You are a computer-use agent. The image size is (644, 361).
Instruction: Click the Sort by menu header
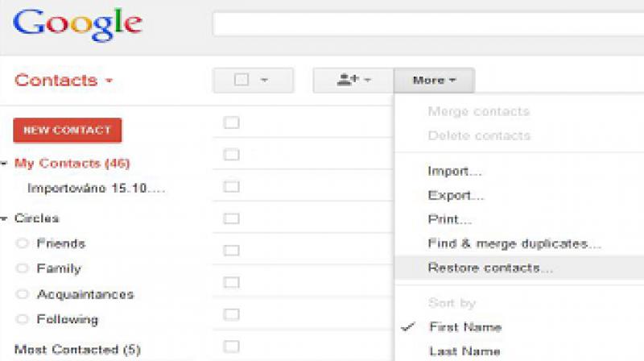pyautogui.click(x=452, y=304)
